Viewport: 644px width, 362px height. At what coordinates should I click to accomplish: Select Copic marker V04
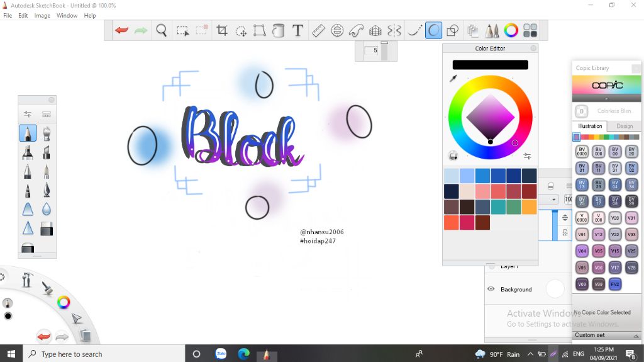[x=582, y=251]
